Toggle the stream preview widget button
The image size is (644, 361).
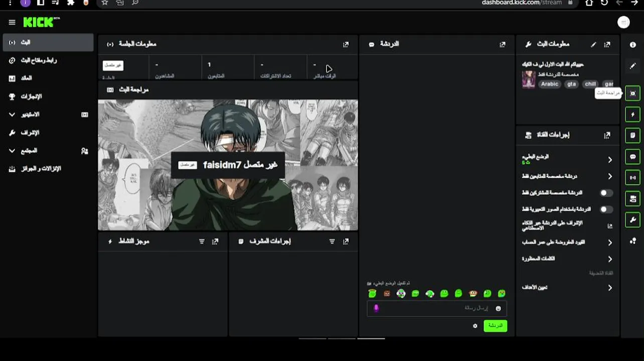pos(633,93)
